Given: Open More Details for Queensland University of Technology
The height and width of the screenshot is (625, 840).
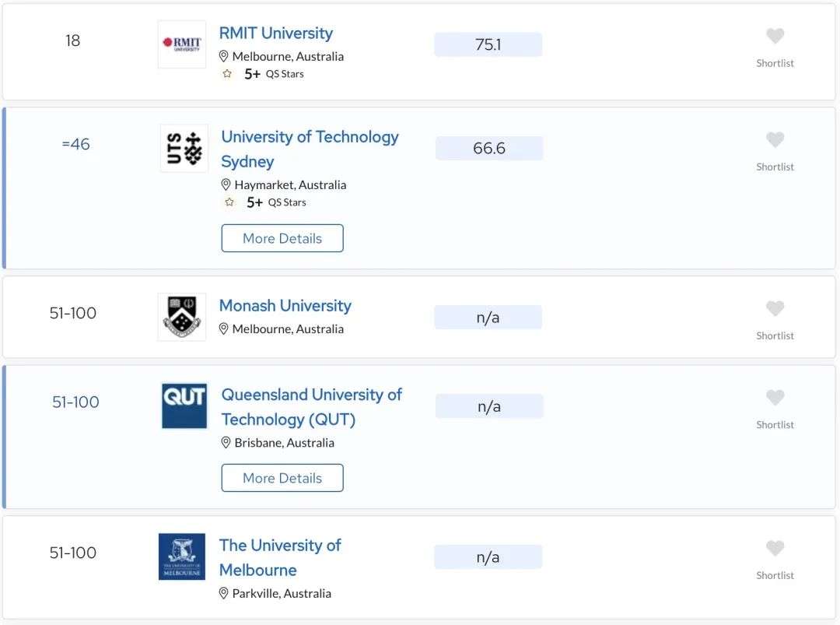Looking at the screenshot, I should tap(282, 478).
